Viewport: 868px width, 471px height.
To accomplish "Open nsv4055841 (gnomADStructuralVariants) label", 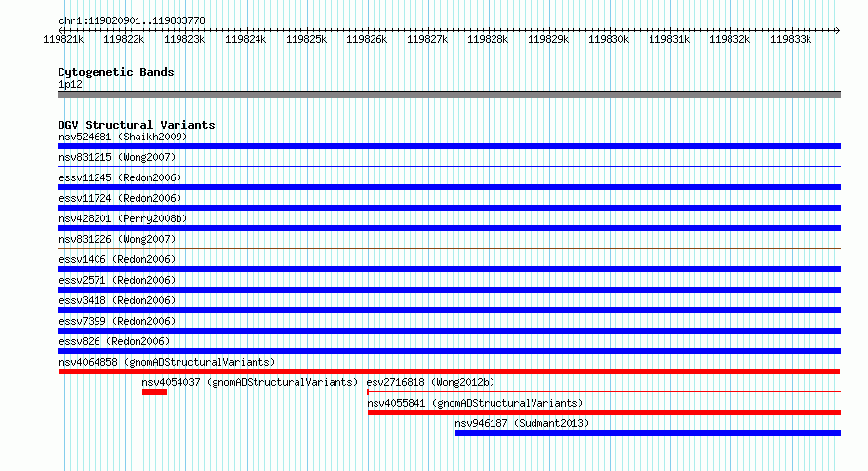I will [x=475, y=403].
